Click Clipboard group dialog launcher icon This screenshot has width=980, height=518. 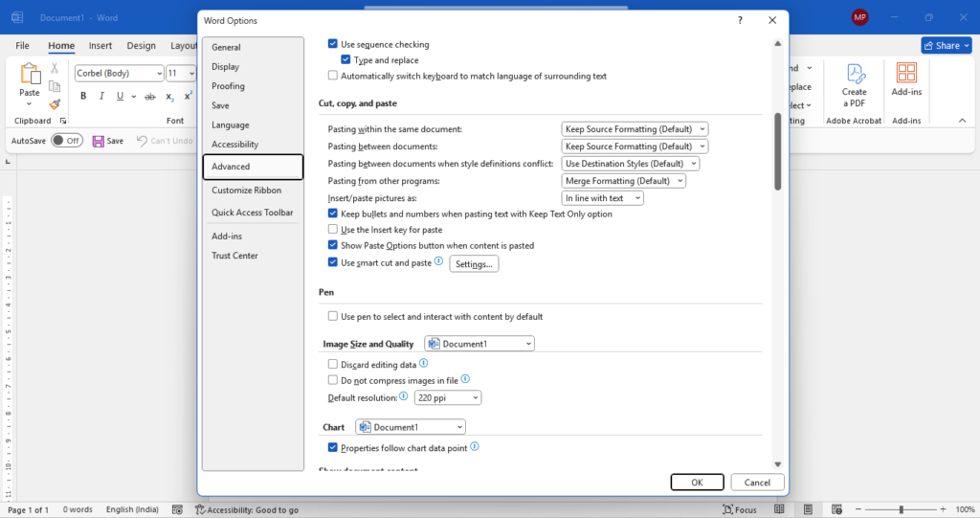pyautogui.click(x=62, y=121)
